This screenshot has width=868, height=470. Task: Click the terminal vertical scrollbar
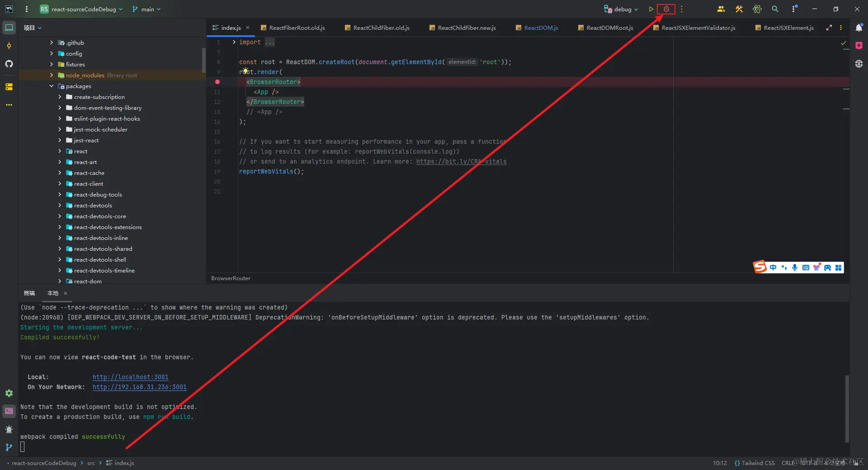tap(847, 409)
